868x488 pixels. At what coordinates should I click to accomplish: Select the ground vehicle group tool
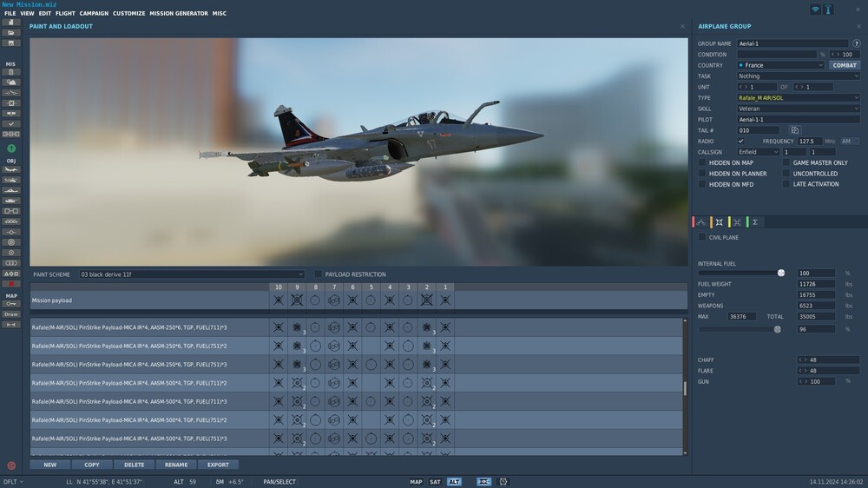click(x=11, y=201)
